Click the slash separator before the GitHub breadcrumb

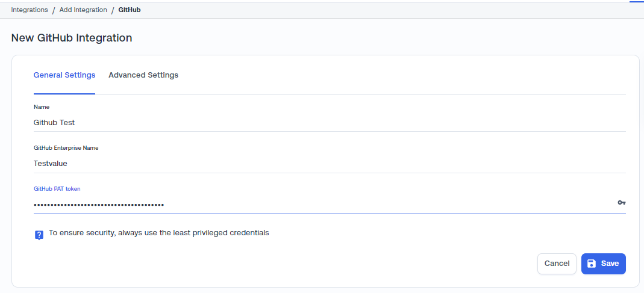click(113, 10)
